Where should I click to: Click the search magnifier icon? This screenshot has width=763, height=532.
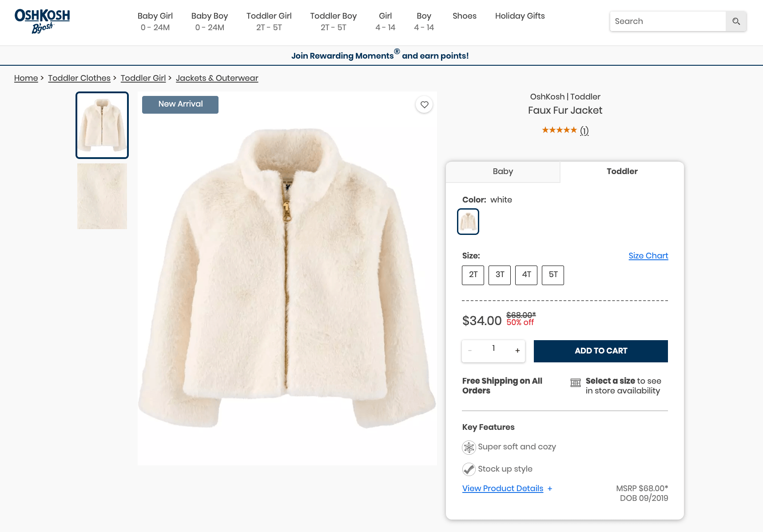[736, 21]
